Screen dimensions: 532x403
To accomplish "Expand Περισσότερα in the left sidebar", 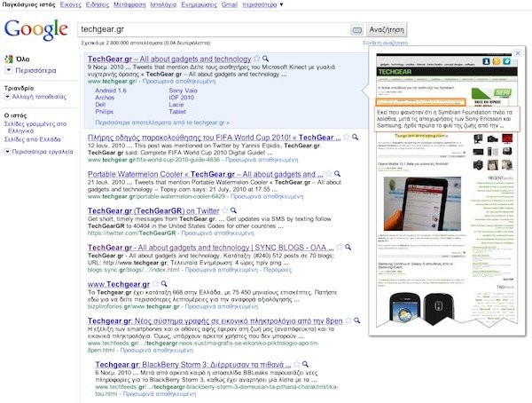I will (x=31, y=70).
